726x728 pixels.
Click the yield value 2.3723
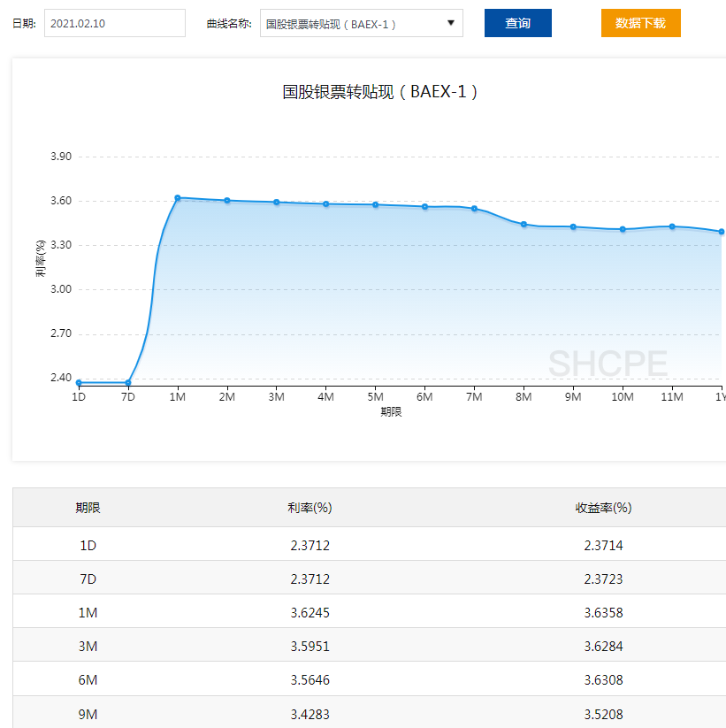[603, 579]
